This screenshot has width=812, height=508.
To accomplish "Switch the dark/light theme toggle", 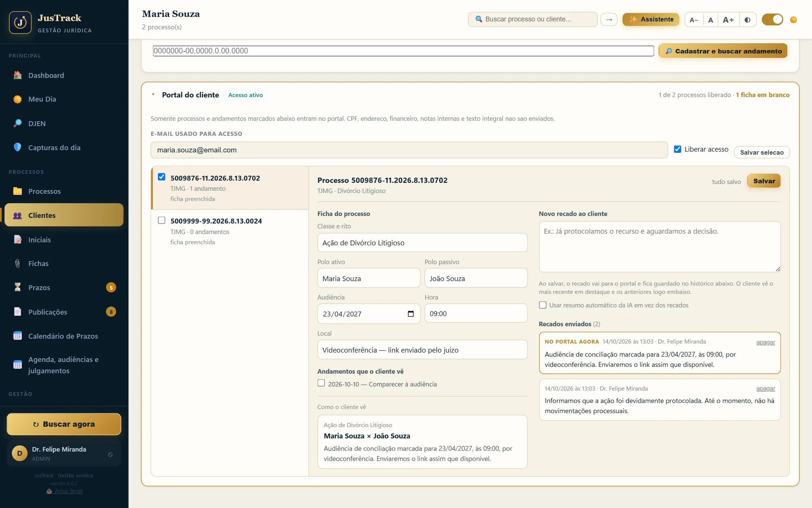I will (x=772, y=20).
